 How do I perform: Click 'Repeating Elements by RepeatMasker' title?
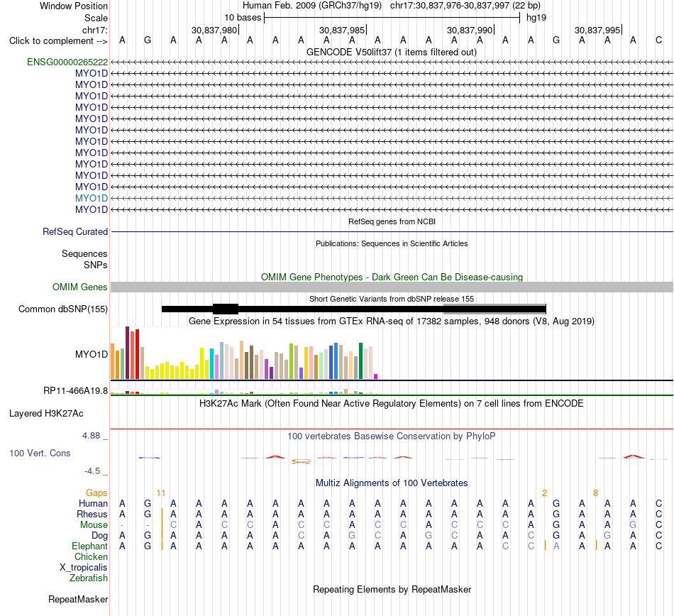(392, 589)
